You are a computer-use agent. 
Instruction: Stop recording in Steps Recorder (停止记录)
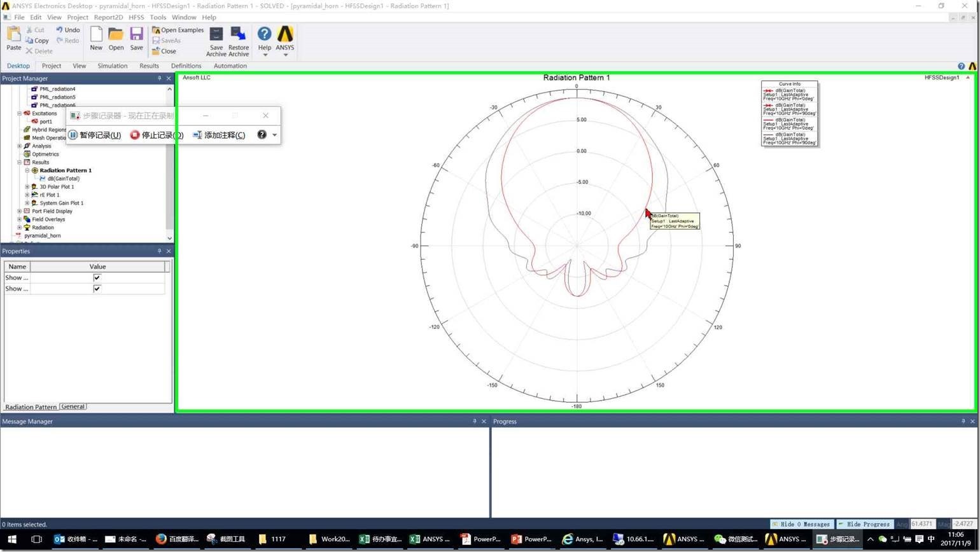157,135
